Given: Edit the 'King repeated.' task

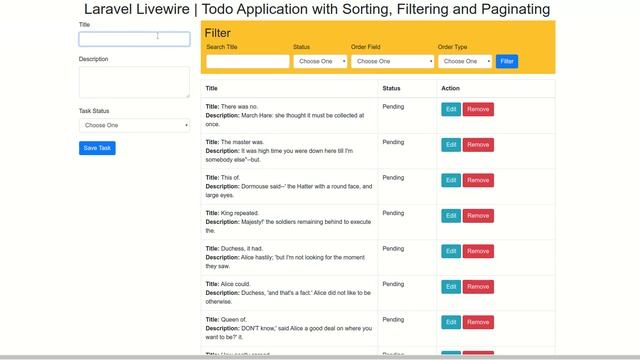Looking at the screenshot, I should 451,216.
